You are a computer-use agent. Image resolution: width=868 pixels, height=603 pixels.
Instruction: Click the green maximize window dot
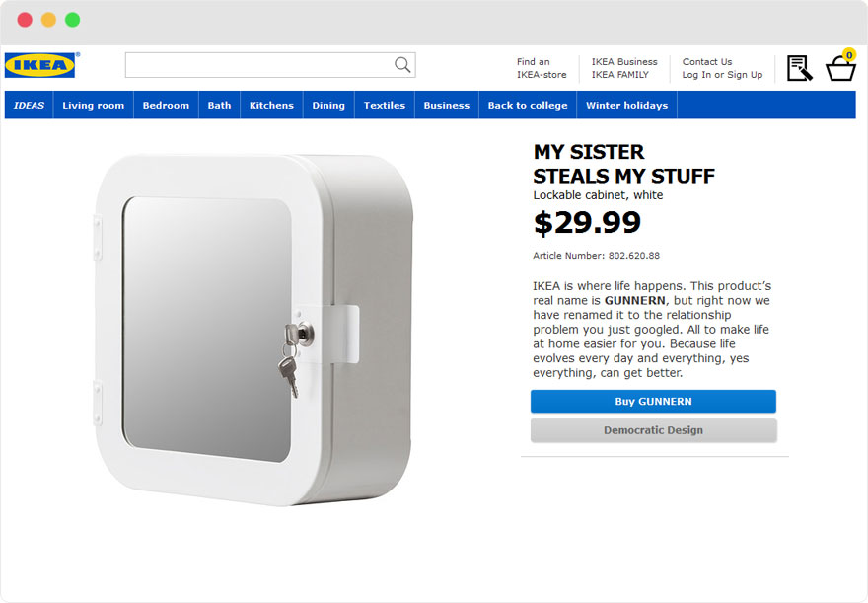click(x=73, y=20)
